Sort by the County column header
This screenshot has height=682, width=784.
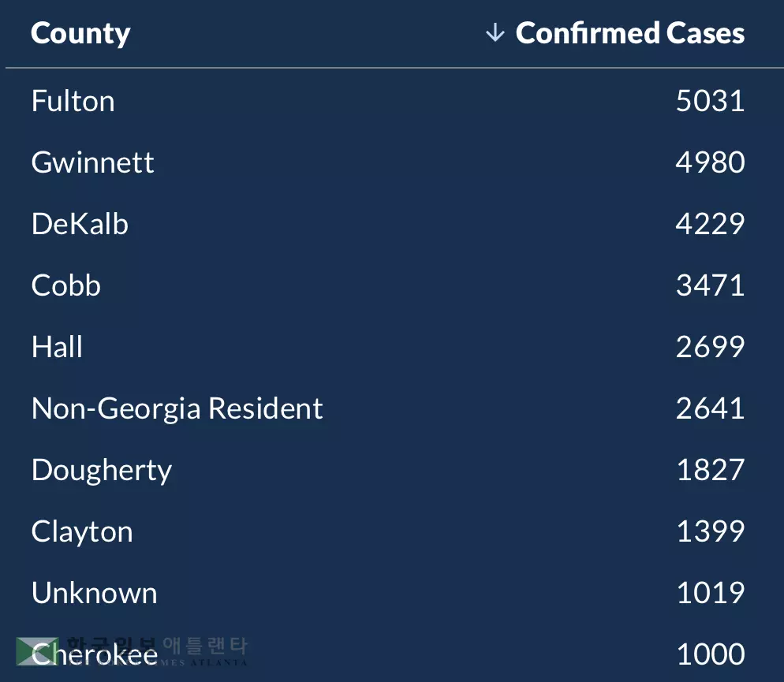[80, 33]
